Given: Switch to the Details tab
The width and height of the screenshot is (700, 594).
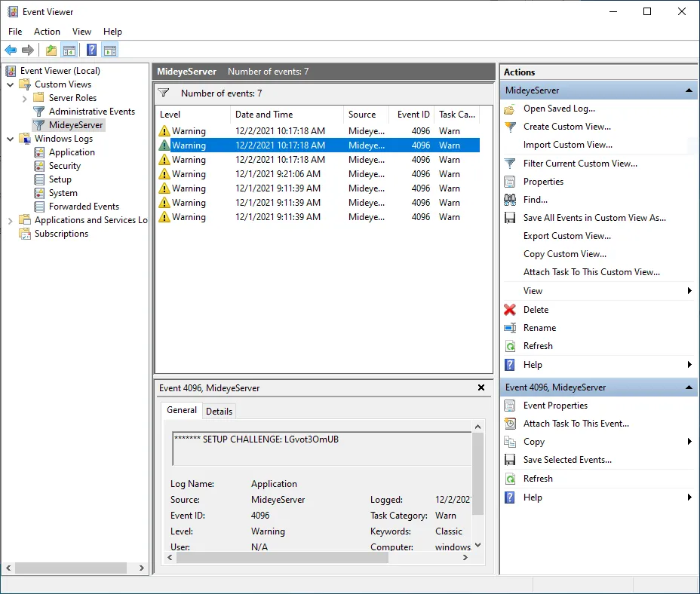Looking at the screenshot, I should 219,411.
